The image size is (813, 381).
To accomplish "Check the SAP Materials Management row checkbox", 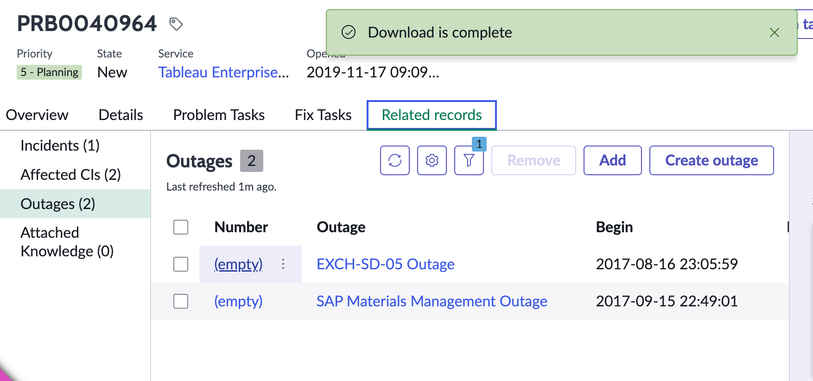I will [x=180, y=301].
